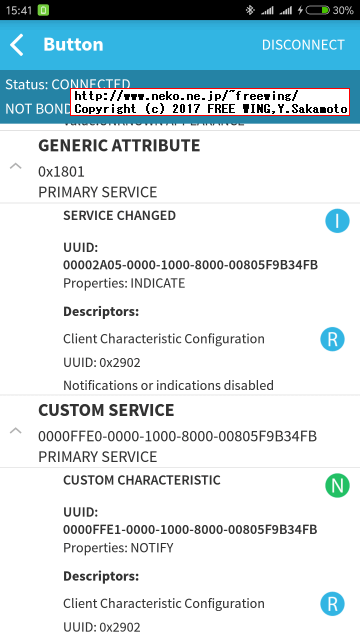Read the Custom Characteristic descriptor R icon
360x640 pixels.
pos(332,604)
